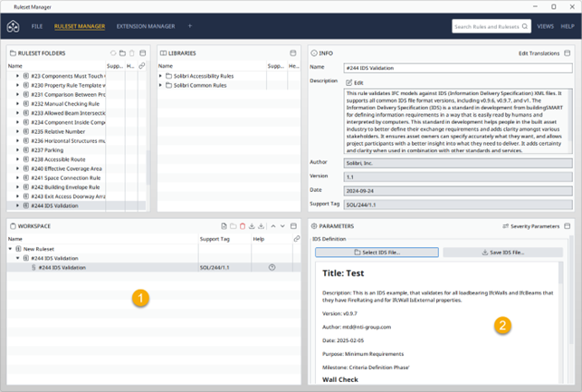Expand Solibri Accessibility Rules library
582x392 pixels.
[x=160, y=76]
